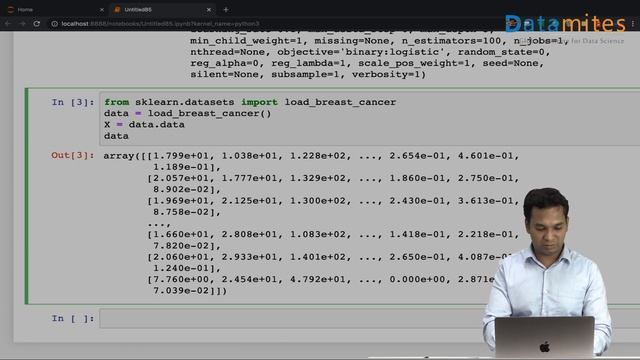This screenshot has height=360, width=640.
Task: Click the value 1.799e+01 in output
Action: 181,156
